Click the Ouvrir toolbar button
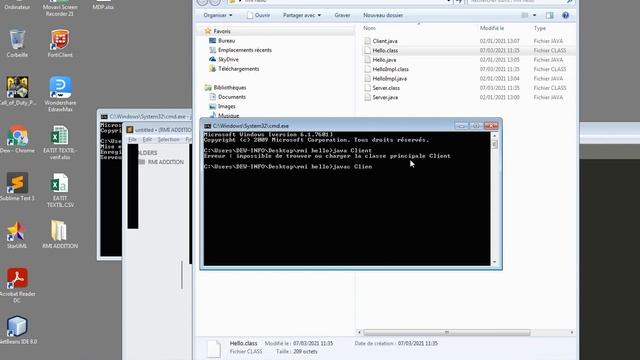Image resolution: width=640 pixels, height=360 pixels. tap(258, 15)
